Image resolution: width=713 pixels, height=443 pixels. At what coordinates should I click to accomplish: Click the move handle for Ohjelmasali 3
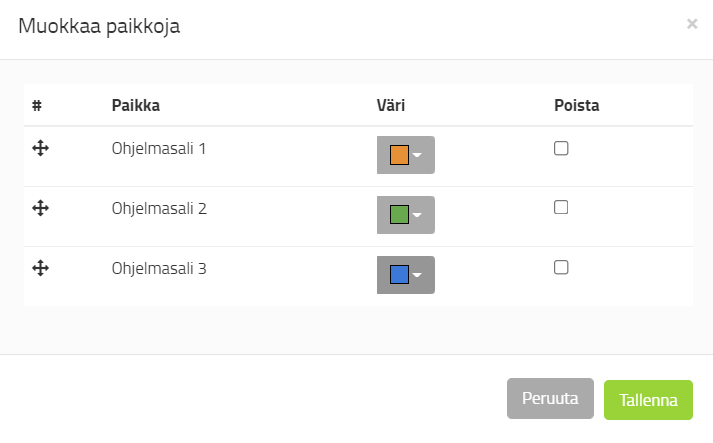pos(41,268)
